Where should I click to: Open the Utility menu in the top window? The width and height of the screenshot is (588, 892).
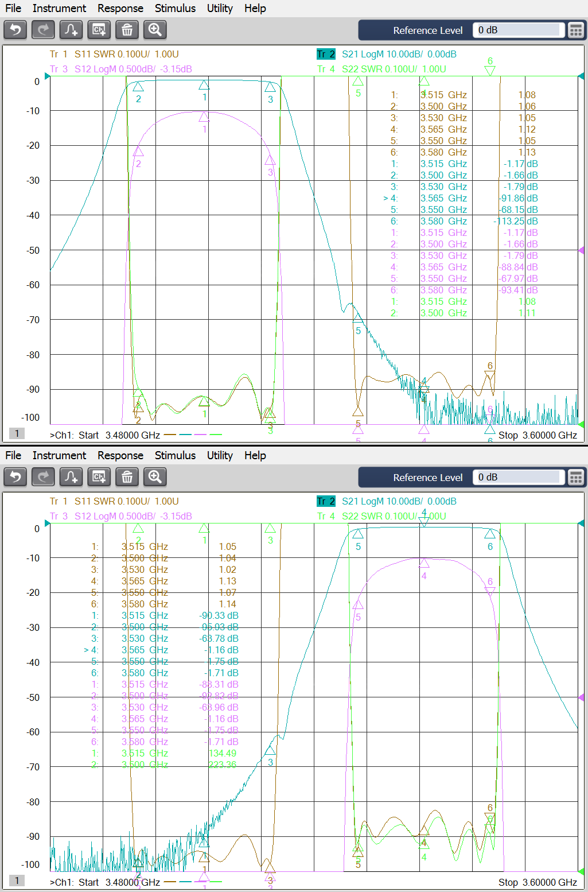tap(220, 8)
